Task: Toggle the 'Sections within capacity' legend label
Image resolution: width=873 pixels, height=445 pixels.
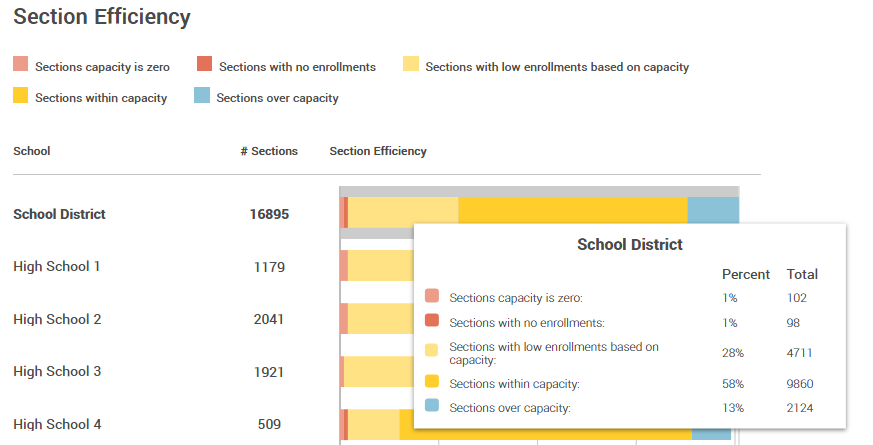Action: 101,98
